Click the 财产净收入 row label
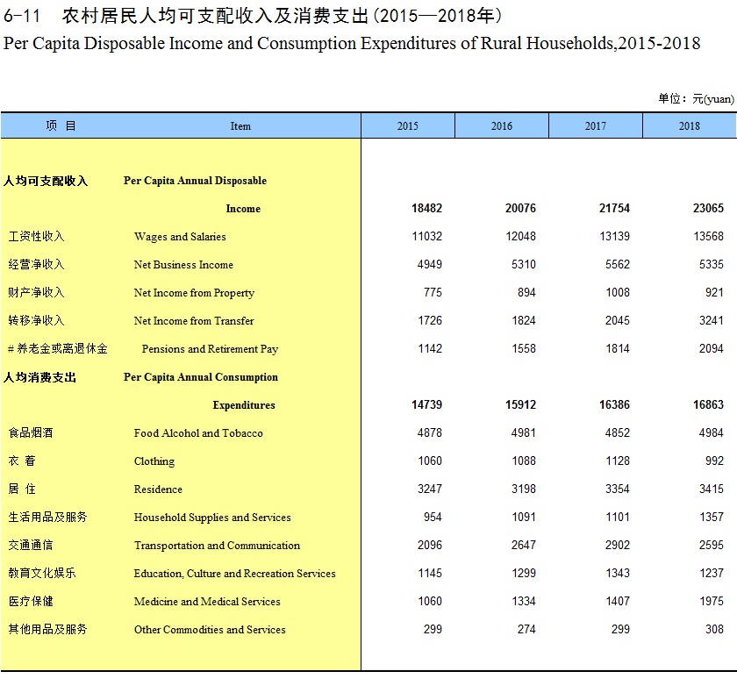 36,292
